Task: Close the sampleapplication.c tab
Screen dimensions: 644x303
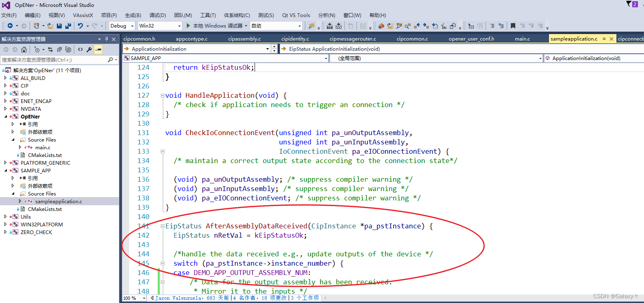Action: 612,39
